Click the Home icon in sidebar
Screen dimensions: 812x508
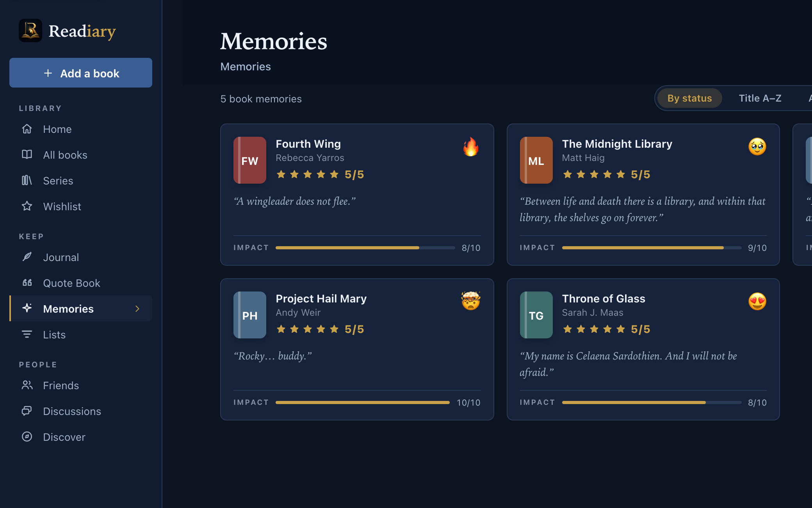click(x=27, y=129)
